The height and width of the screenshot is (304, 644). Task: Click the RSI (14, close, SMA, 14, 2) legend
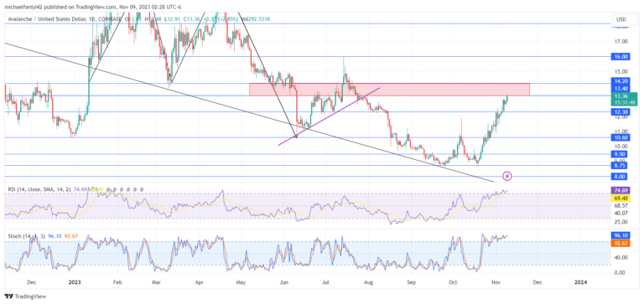[39, 189]
